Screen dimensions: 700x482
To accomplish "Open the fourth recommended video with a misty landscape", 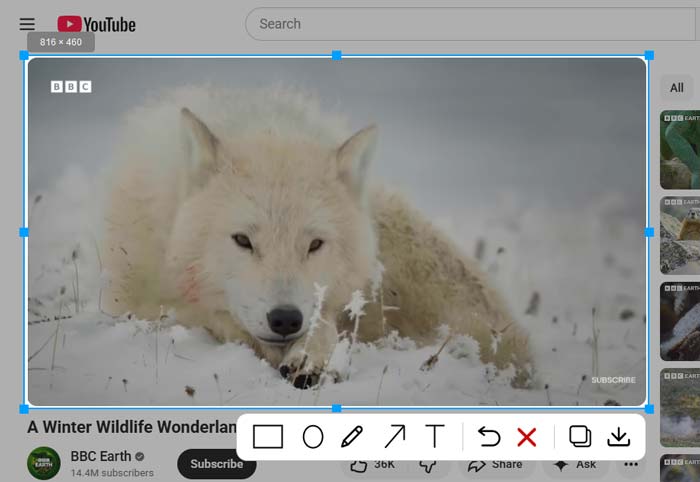I will pos(680,407).
